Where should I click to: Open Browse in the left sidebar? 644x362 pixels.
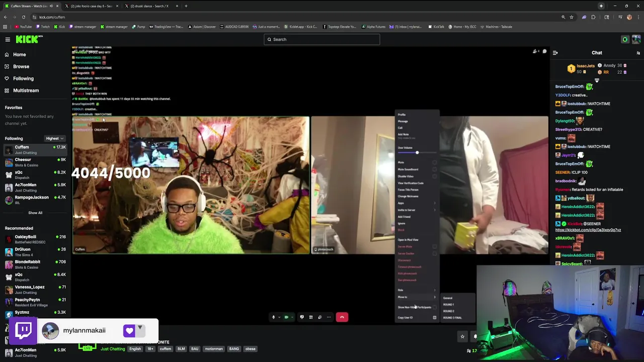pyautogui.click(x=21, y=66)
